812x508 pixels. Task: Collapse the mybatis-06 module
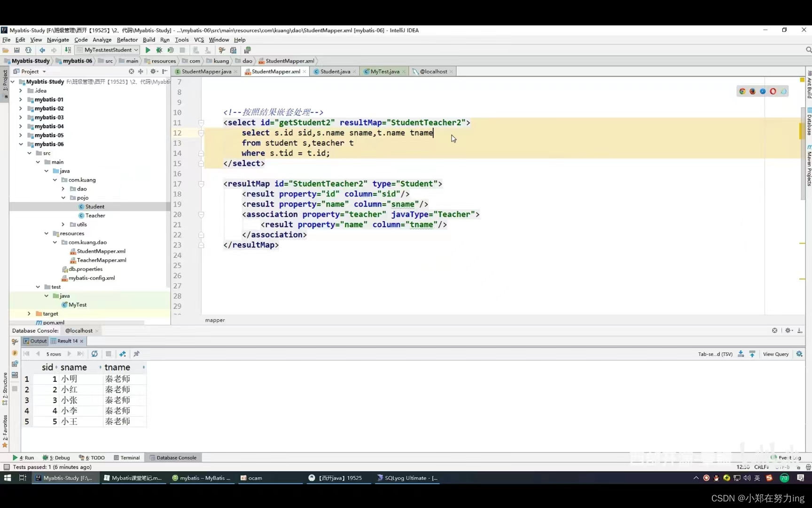pos(21,144)
